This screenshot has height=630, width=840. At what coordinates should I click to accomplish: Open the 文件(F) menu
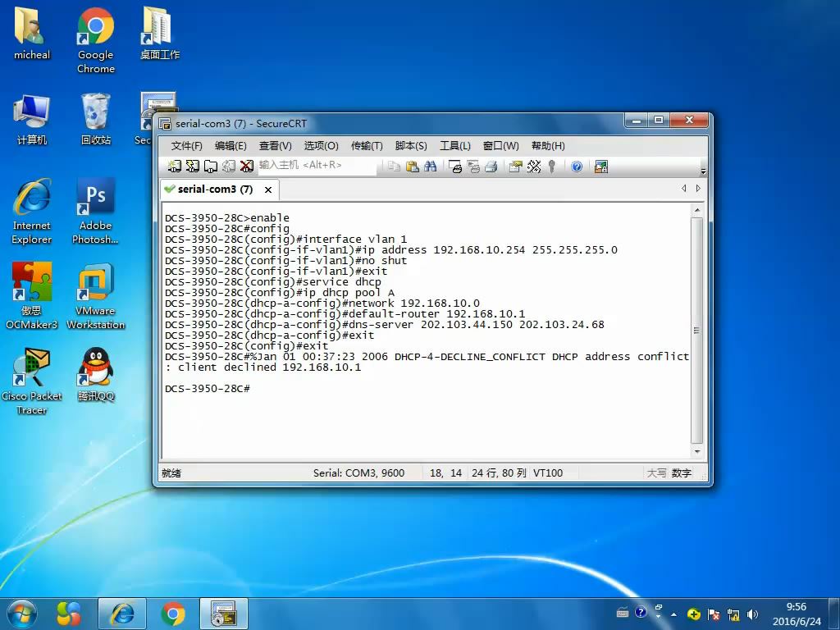pyautogui.click(x=186, y=146)
